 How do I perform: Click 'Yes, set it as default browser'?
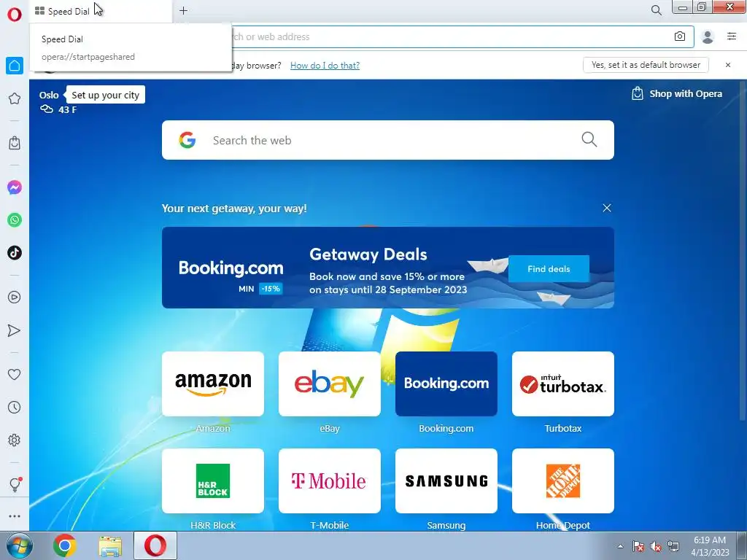pyautogui.click(x=646, y=65)
